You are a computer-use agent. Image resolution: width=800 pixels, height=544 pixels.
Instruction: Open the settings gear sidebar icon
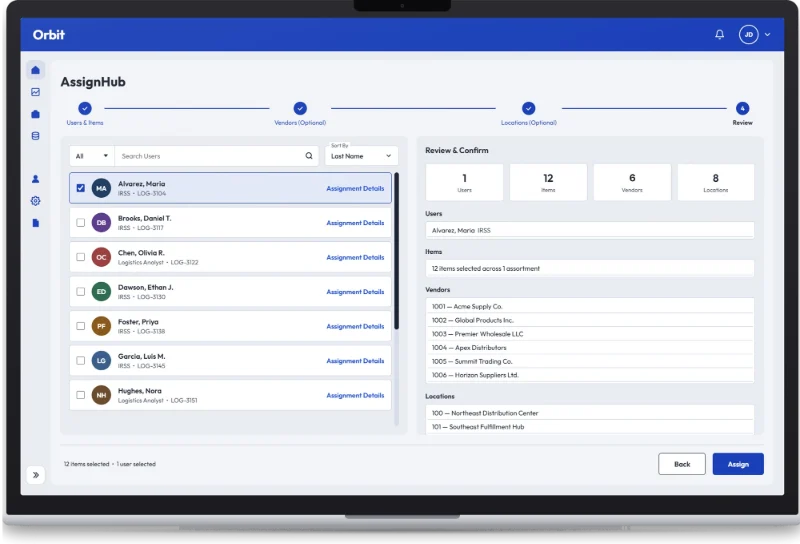[35, 201]
